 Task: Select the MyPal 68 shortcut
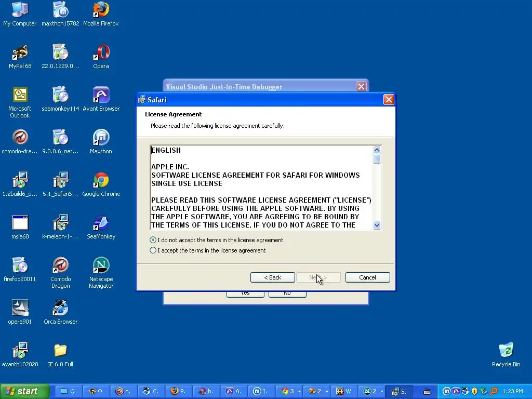point(20,57)
